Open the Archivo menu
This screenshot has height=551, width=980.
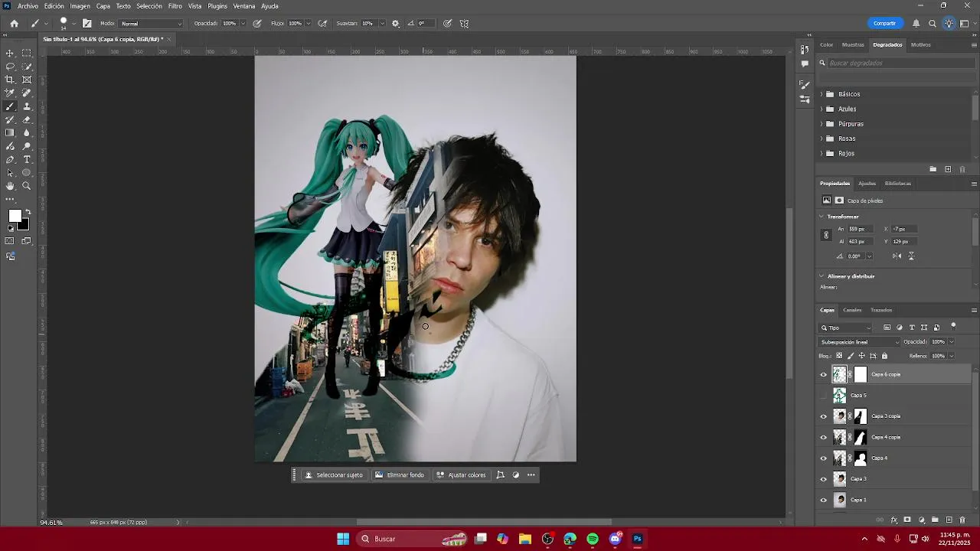click(x=28, y=6)
